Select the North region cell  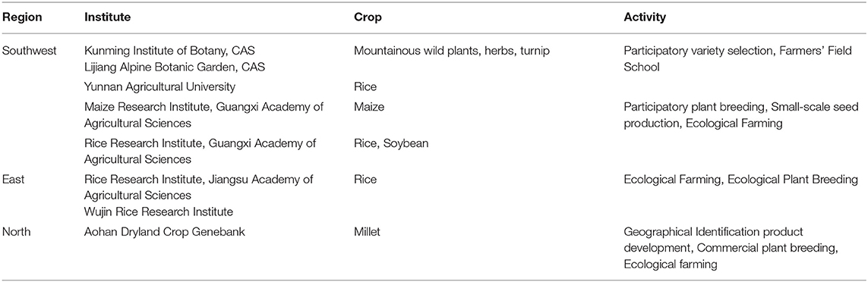17,232
